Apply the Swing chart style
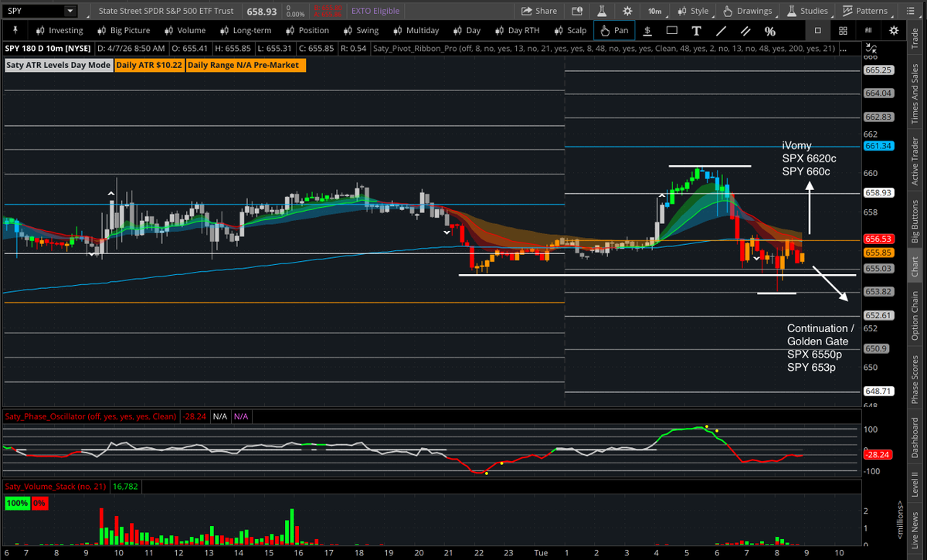 [x=360, y=30]
